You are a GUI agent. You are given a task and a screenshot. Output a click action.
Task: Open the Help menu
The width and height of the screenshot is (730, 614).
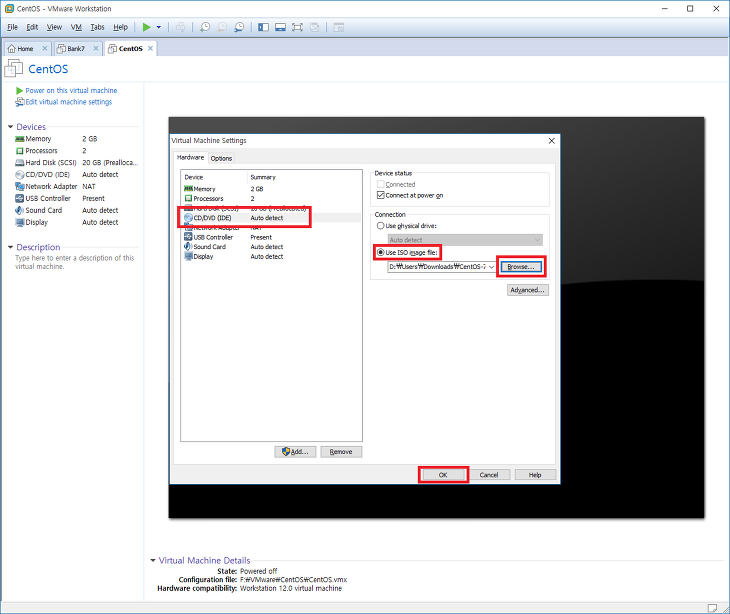tap(120, 27)
